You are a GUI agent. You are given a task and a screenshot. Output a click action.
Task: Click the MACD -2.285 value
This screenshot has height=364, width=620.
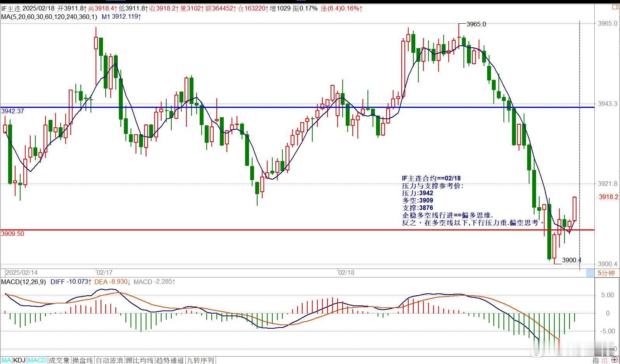pyautogui.click(x=154, y=282)
